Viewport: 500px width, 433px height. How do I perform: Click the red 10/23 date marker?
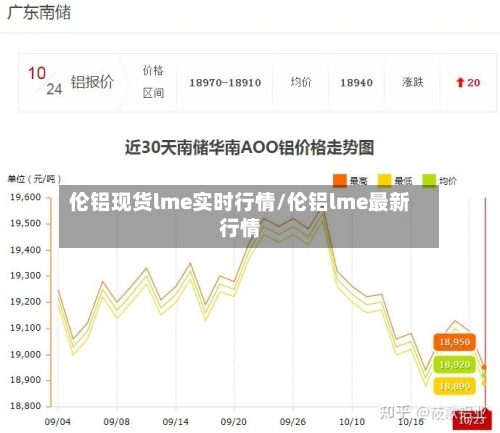click(472, 421)
